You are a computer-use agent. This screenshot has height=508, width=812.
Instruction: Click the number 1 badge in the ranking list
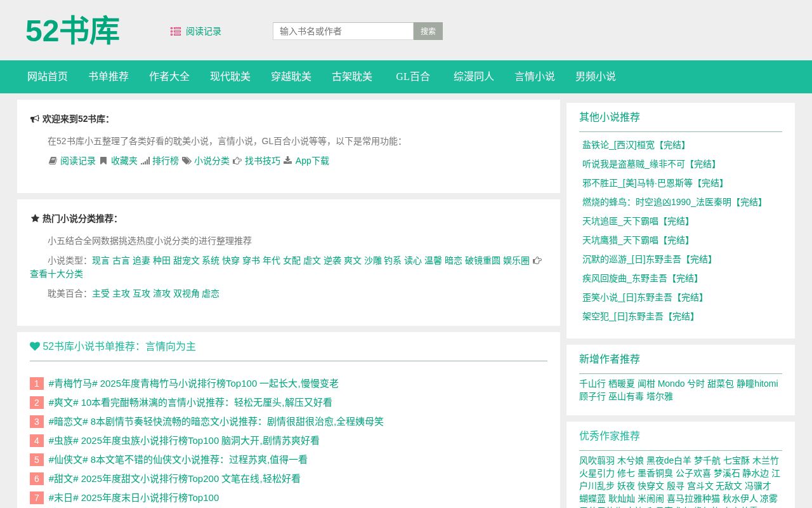coord(36,384)
